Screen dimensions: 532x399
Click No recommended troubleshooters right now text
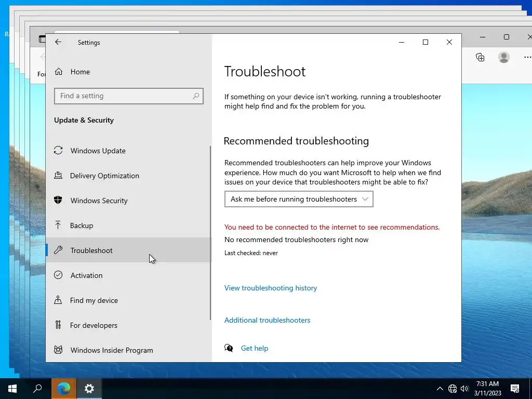coord(296,240)
